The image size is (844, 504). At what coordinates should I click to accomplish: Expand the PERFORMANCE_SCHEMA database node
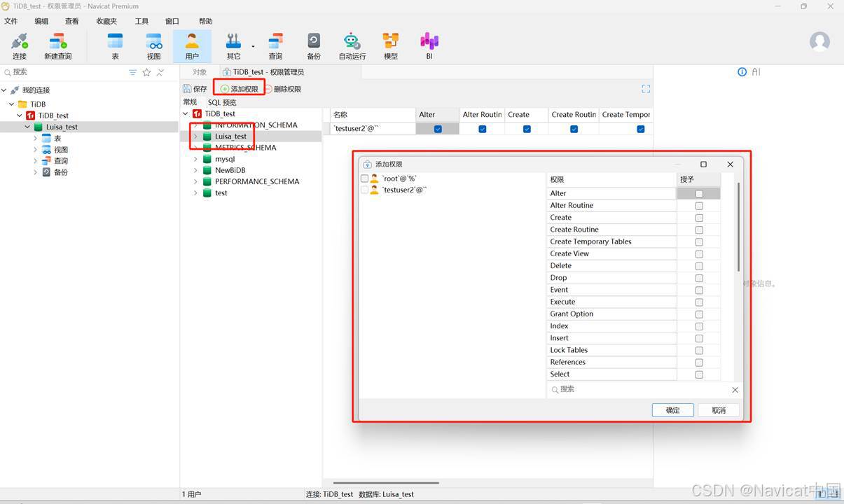pyautogui.click(x=195, y=181)
